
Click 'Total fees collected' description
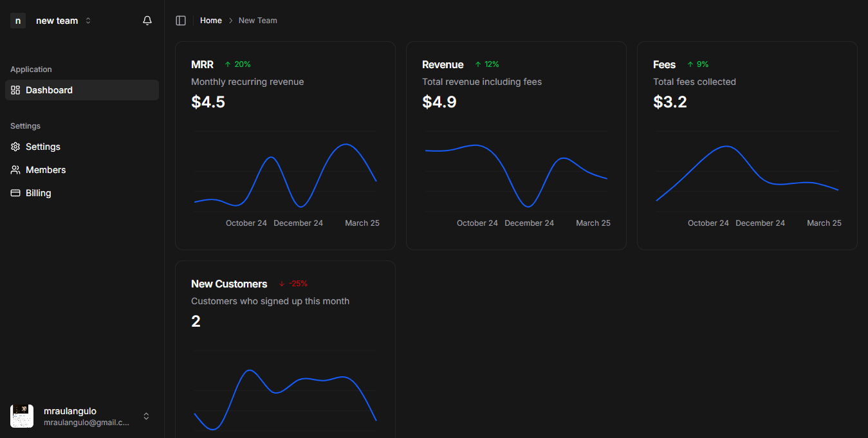[x=694, y=82]
